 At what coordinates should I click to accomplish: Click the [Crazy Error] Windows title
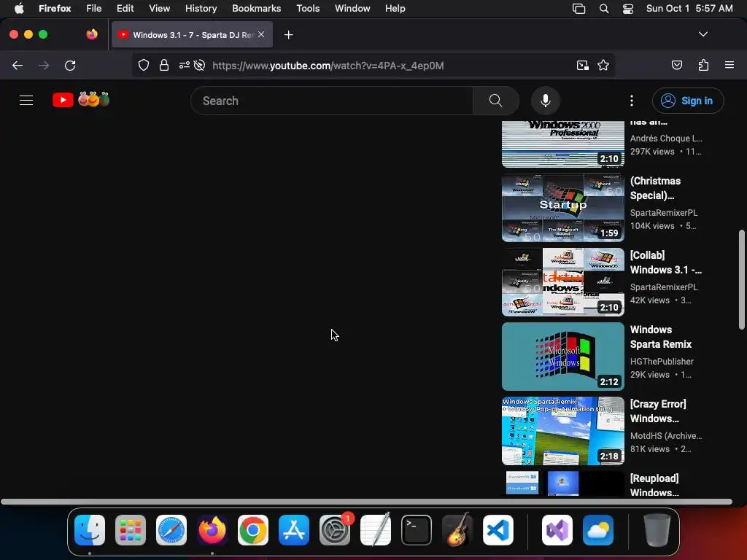[x=658, y=411]
